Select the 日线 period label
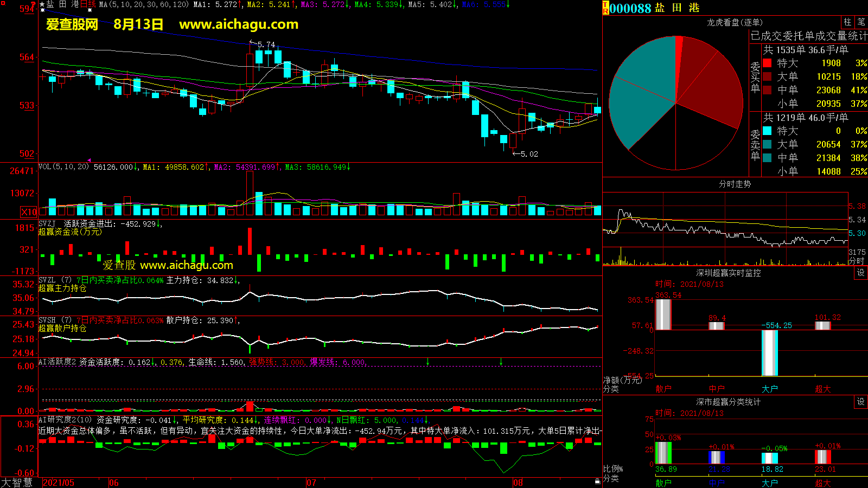 click(x=88, y=4)
